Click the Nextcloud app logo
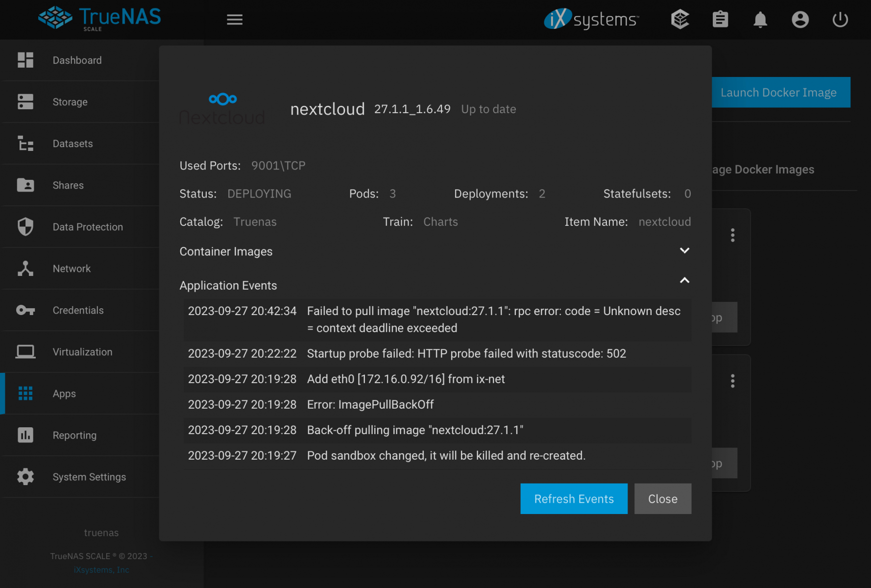The width and height of the screenshot is (871, 588). click(x=222, y=109)
